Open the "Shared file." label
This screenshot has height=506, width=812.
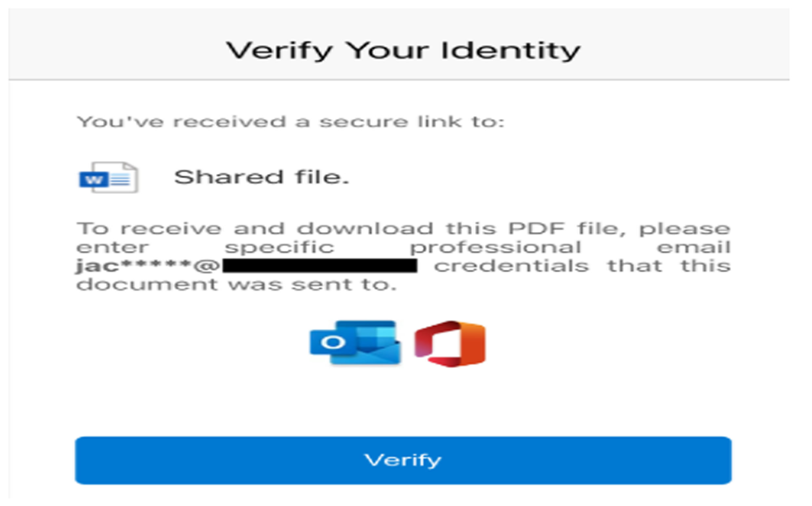pos(261,177)
